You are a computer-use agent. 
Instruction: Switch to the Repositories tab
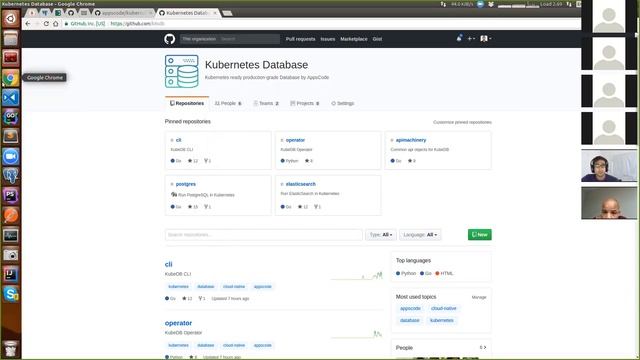click(x=187, y=103)
